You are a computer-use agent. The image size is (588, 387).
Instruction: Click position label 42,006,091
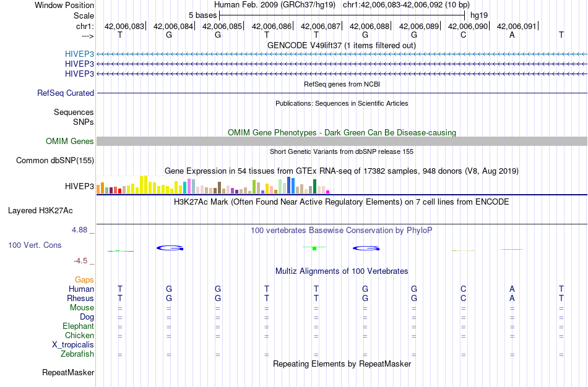point(517,26)
